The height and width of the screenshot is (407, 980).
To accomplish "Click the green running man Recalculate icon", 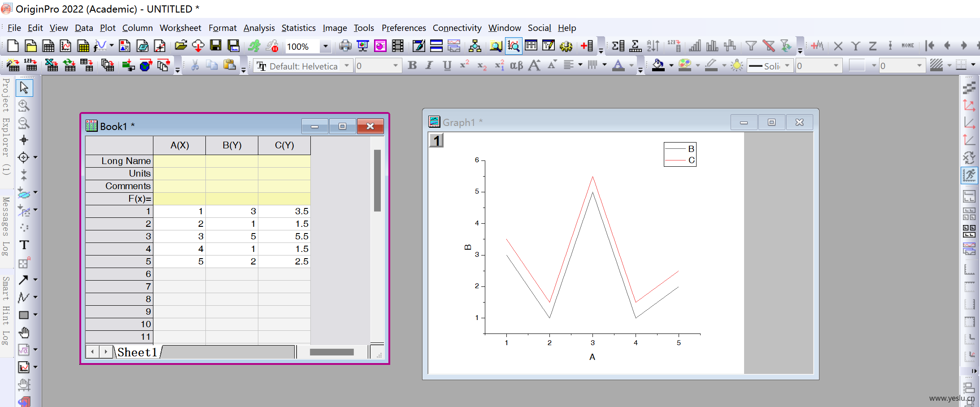I will [254, 46].
